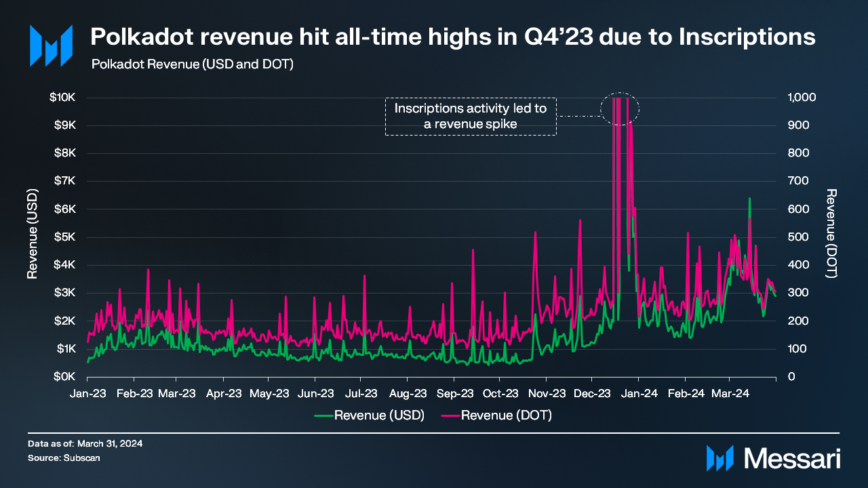Image resolution: width=868 pixels, height=488 pixels.
Task: Click the $9K label on the left axis
Action: 64,125
